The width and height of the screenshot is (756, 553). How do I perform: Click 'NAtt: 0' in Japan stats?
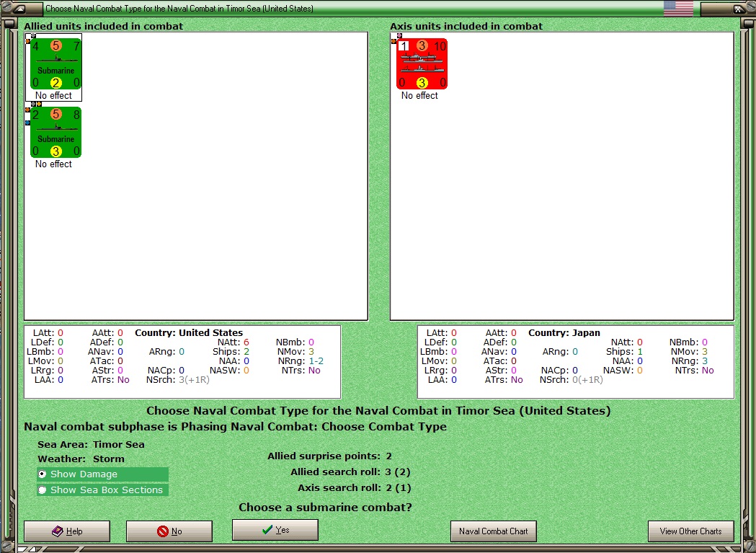point(627,342)
